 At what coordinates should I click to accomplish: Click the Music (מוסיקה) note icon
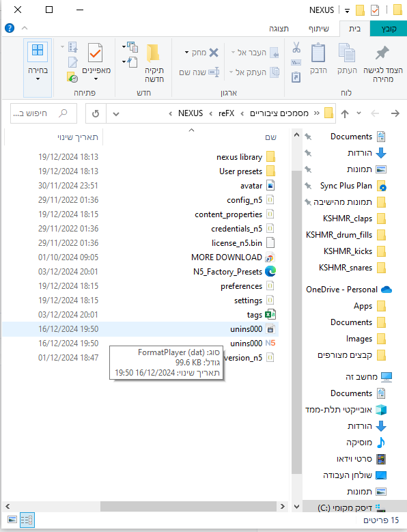[381, 443]
